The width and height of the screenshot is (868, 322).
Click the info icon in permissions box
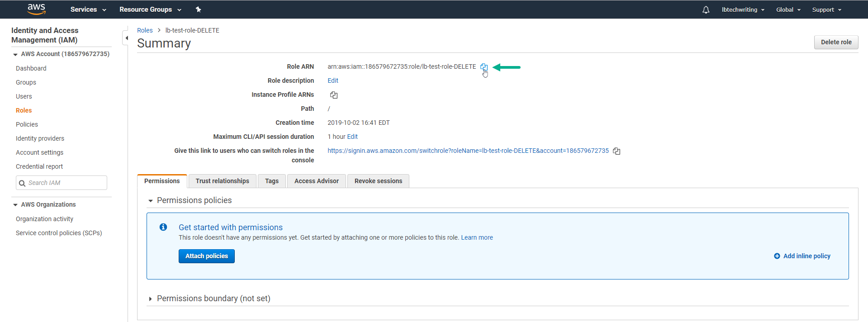tap(163, 227)
